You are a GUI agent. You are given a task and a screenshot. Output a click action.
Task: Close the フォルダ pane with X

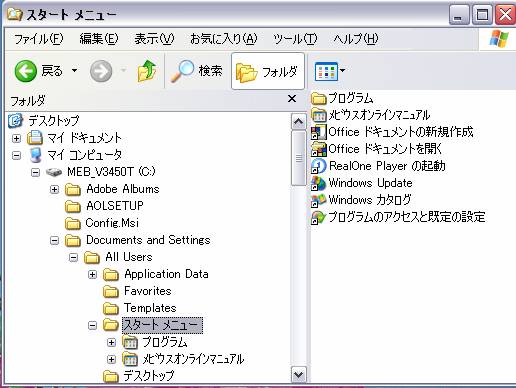click(x=292, y=99)
